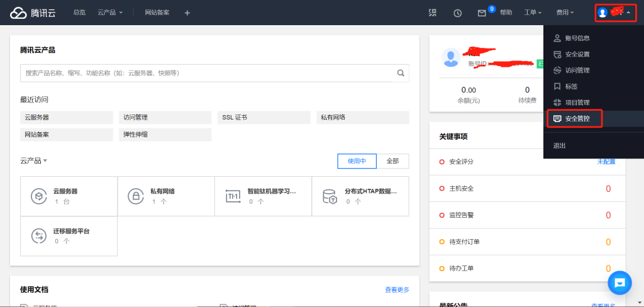Viewport: 644px width, 307px height.
Task: Click the 账号信息 person icon
Action: pyautogui.click(x=557, y=38)
